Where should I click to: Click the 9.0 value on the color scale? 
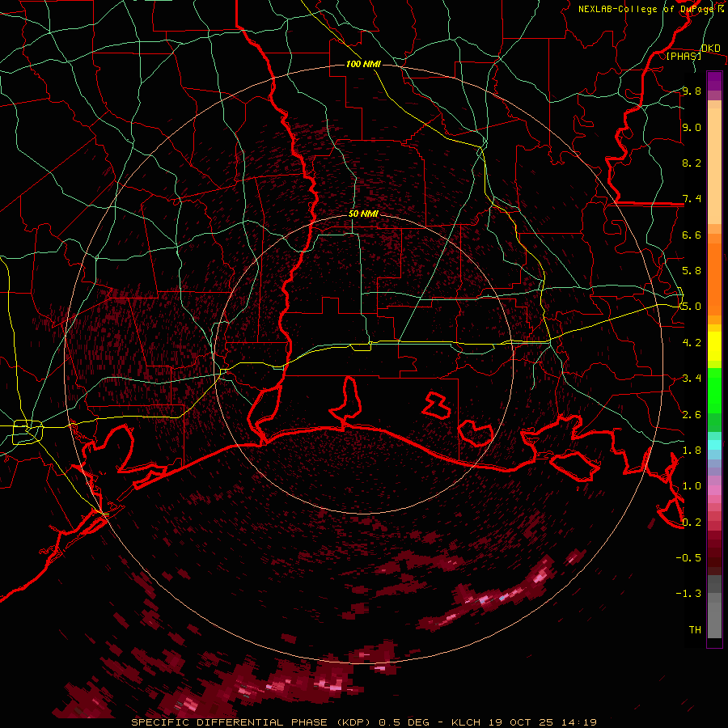(692, 127)
